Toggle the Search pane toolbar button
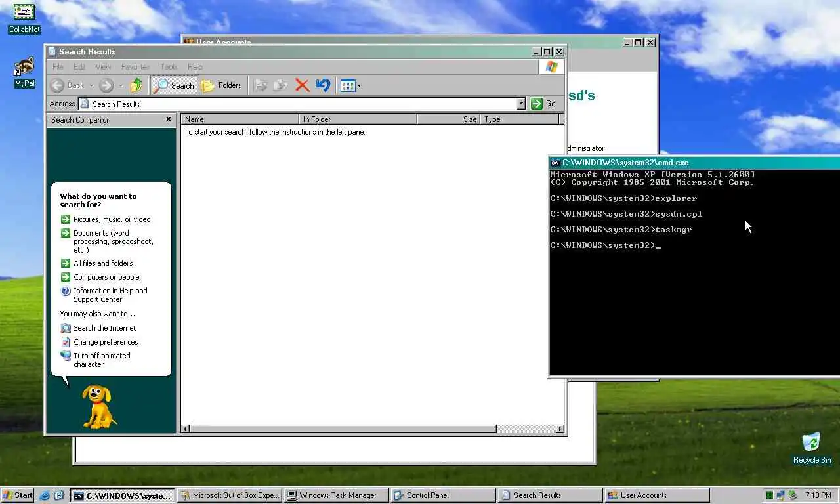 (174, 85)
